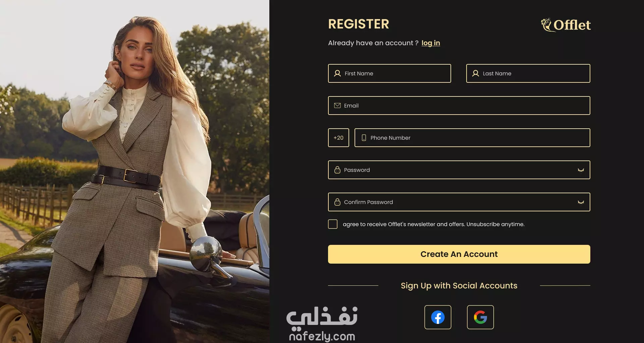644x343 pixels.
Task: Click the envelope icon in Email field
Action: (x=337, y=106)
